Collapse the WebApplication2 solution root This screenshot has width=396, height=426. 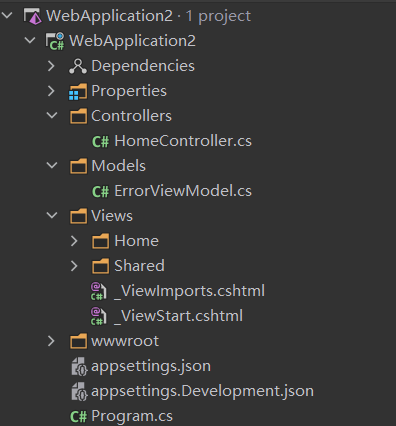(x=7, y=15)
